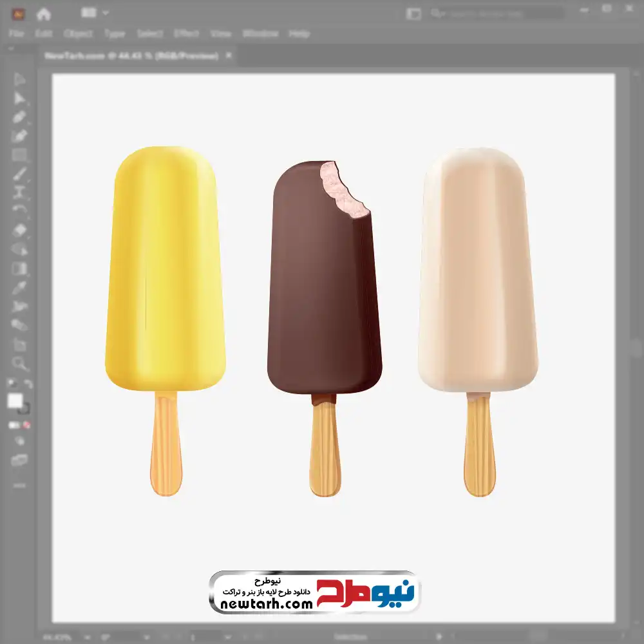Close the NewTarh.com document tab
The image size is (644, 644).
click(228, 56)
